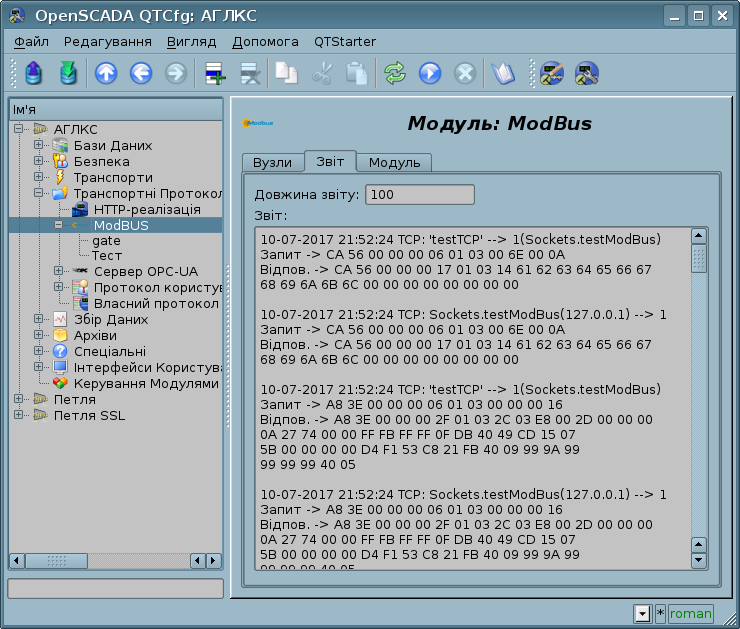
Task: Click the Ім'я tree column header
Action: tap(116, 109)
